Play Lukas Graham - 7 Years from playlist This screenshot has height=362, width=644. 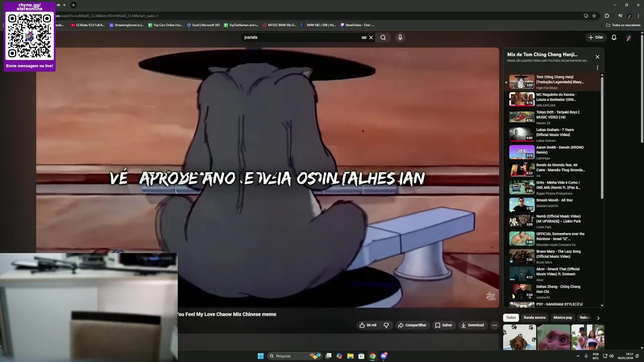(x=552, y=135)
